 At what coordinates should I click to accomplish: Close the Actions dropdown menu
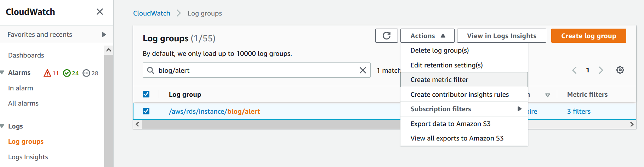(428, 36)
